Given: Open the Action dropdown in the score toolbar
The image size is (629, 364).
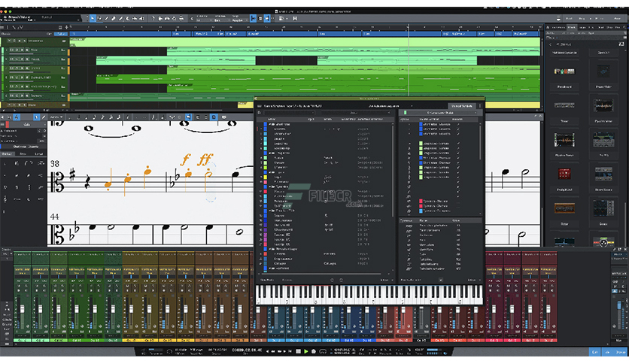Looking at the screenshot, I should pyautogui.click(x=56, y=117).
